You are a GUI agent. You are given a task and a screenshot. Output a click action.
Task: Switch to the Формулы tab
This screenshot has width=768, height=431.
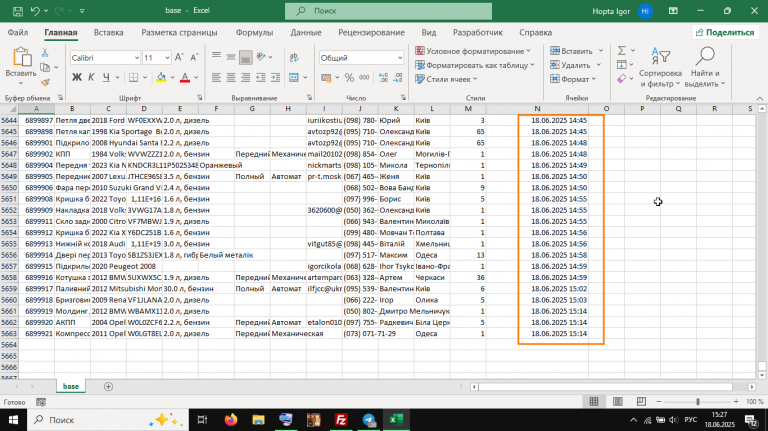click(x=254, y=32)
